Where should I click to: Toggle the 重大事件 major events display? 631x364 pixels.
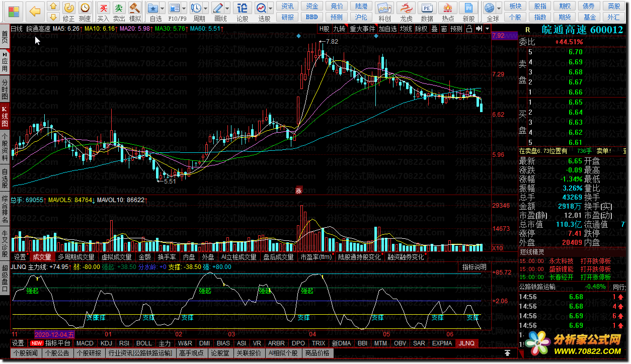coord(362,29)
